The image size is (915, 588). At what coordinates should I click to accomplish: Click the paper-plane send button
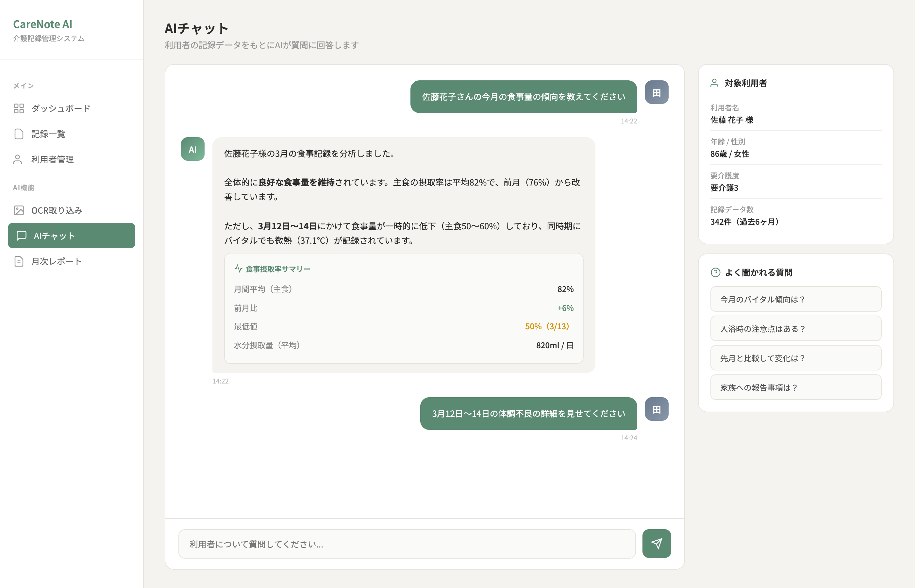point(657,543)
